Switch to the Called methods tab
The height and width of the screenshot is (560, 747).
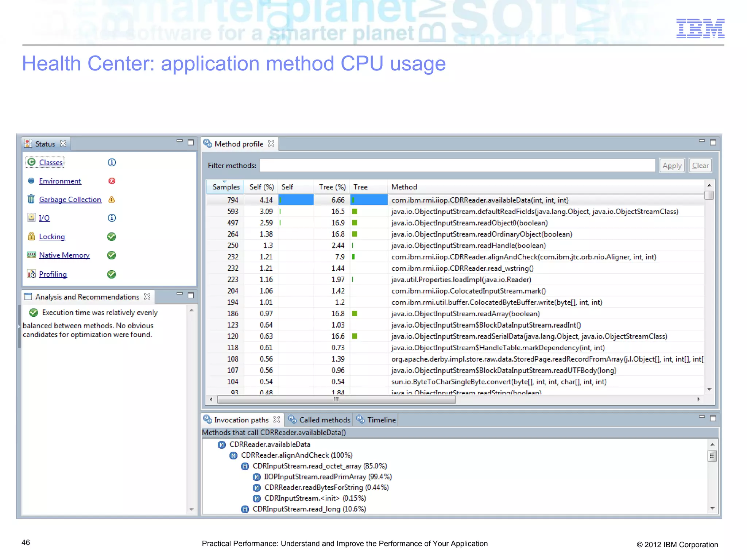[319, 420]
